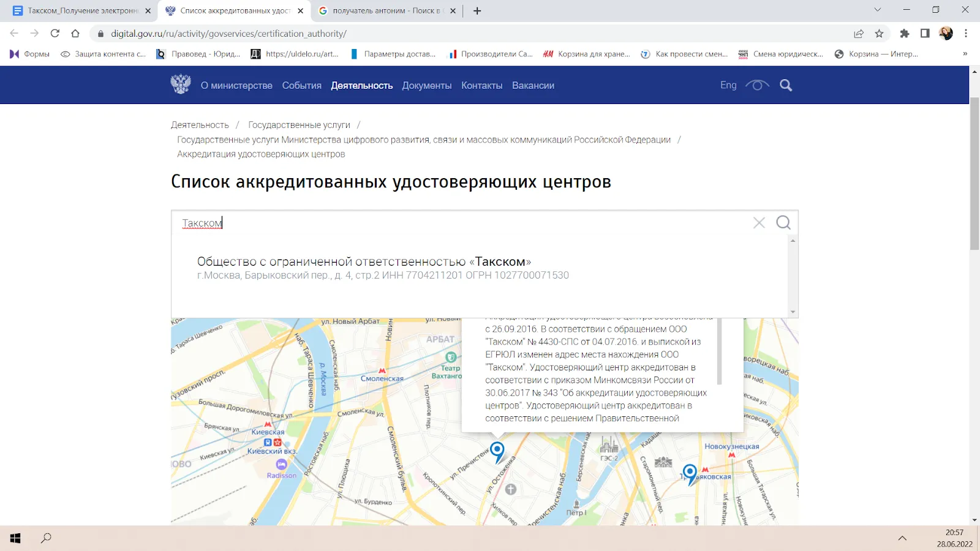This screenshot has height=551, width=980.
Task: Follow Государственные услуги Министерства цифрового развития breadcrumb
Action: [424, 140]
